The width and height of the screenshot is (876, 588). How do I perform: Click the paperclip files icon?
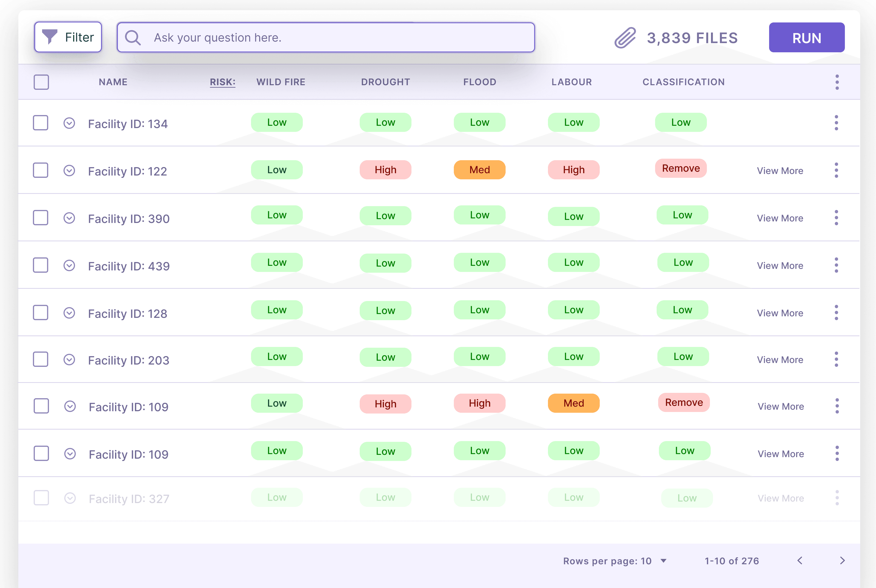tap(625, 38)
